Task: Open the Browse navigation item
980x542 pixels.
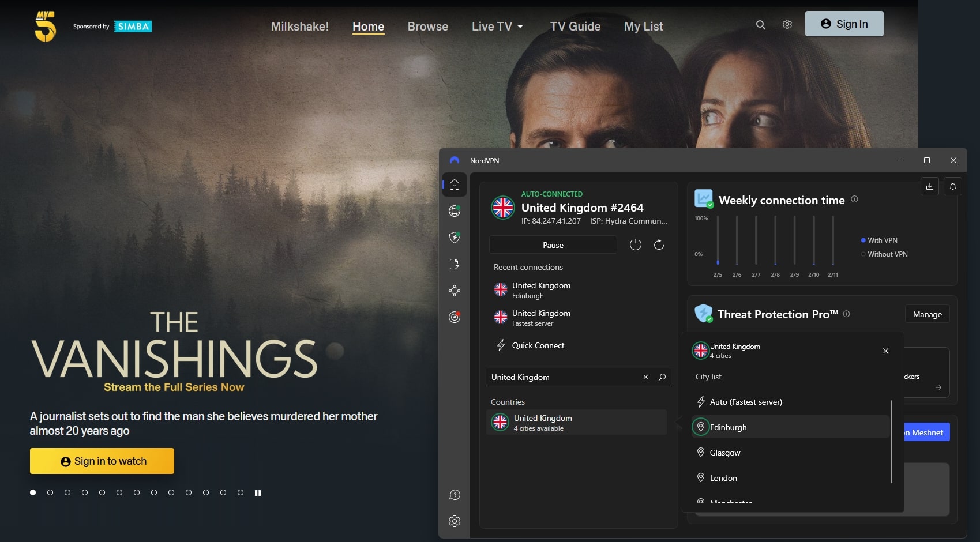Action: [x=428, y=27]
